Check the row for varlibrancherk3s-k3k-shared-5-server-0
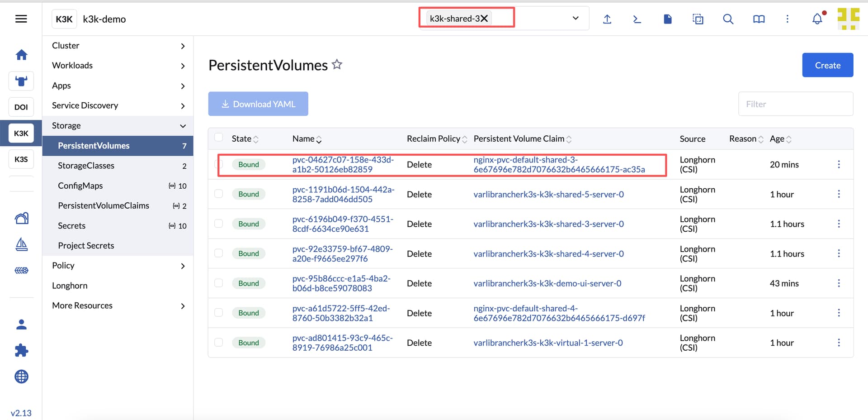868x420 pixels. click(219, 194)
